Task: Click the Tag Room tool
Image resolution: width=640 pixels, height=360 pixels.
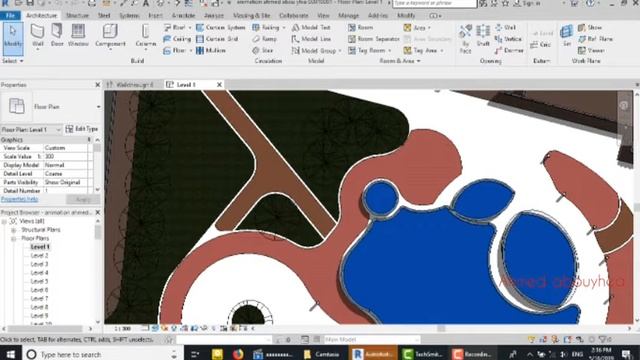Action: 367,51
